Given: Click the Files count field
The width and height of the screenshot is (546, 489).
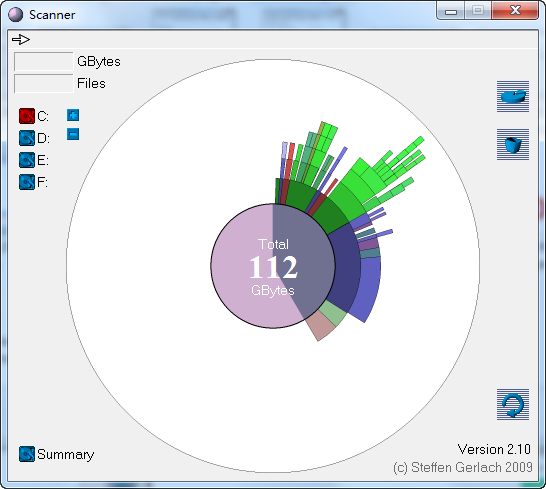Looking at the screenshot, I should point(44,83).
